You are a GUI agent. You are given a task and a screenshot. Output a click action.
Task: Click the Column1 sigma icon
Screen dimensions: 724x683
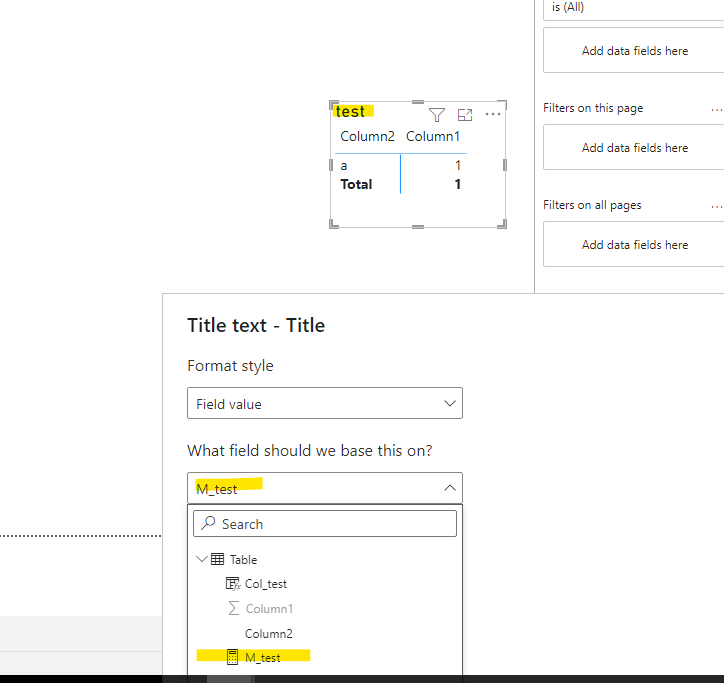tap(234, 608)
